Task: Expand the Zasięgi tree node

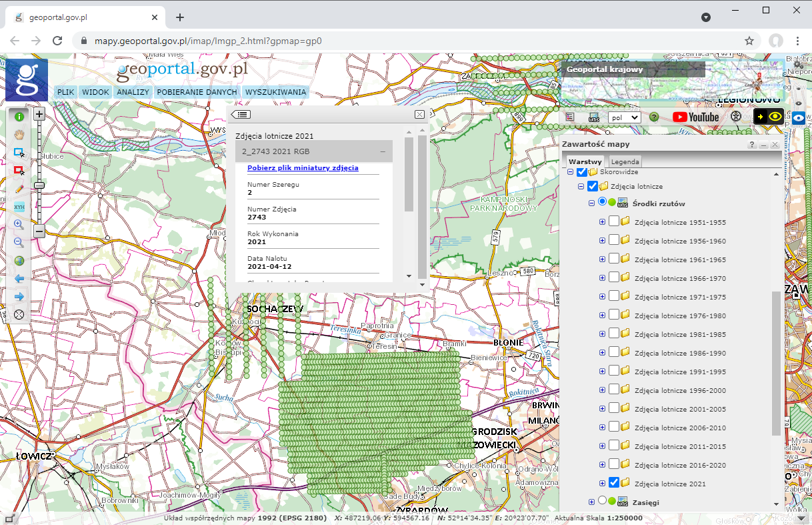Action: (x=591, y=502)
